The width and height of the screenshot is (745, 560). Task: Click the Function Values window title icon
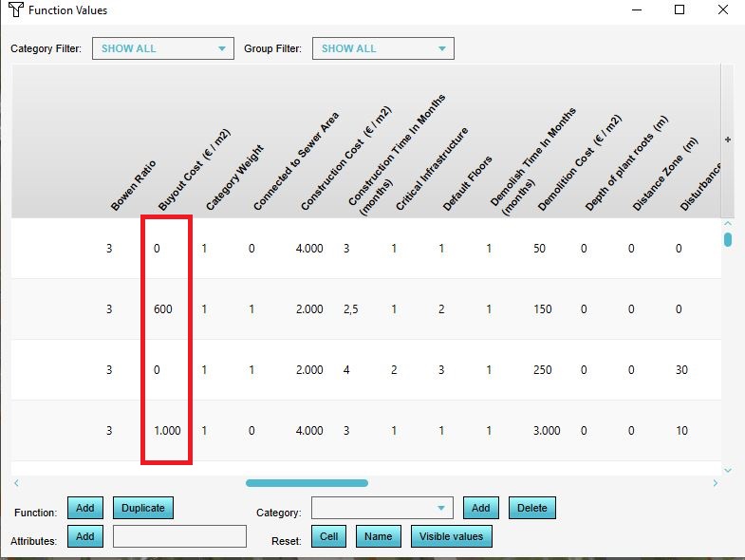[15, 10]
